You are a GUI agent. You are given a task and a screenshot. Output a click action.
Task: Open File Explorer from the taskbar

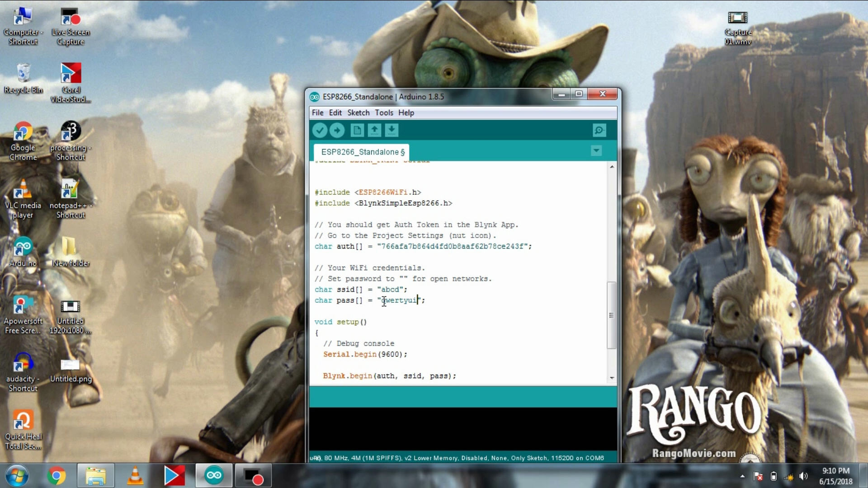pyautogui.click(x=96, y=476)
